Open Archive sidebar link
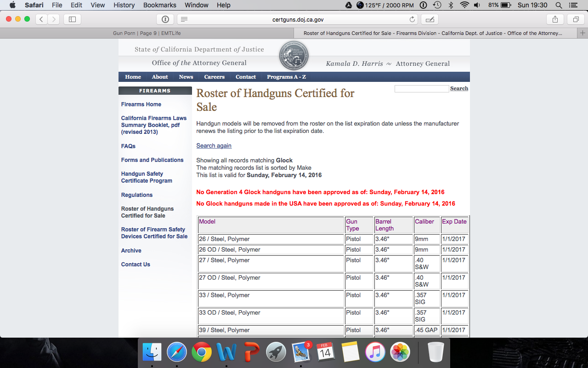This screenshot has height=368, width=588. (131, 251)
